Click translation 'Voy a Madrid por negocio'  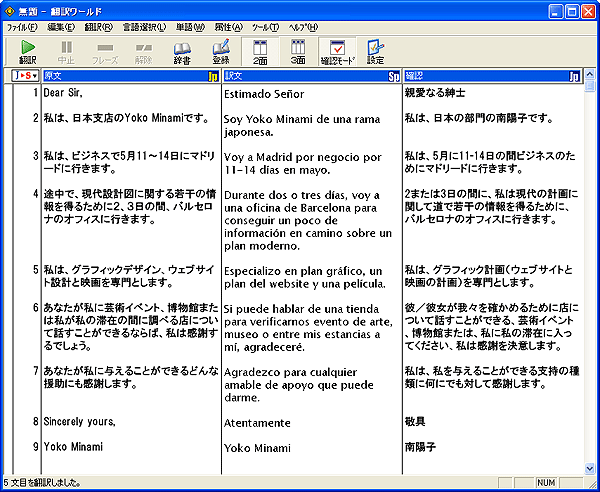303,163
